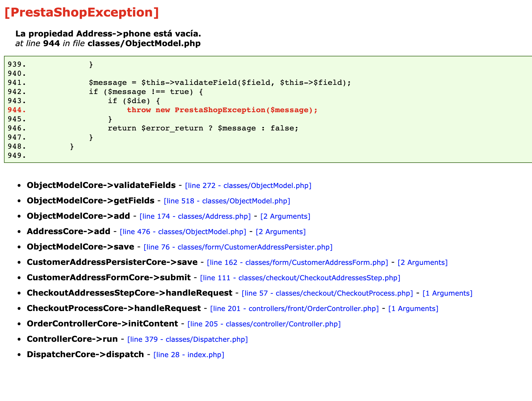Expand 1 Arguments for CheckoutProcessCore->handleRequest
Viewport: 532px width, 401px height.
coord(413,309)
